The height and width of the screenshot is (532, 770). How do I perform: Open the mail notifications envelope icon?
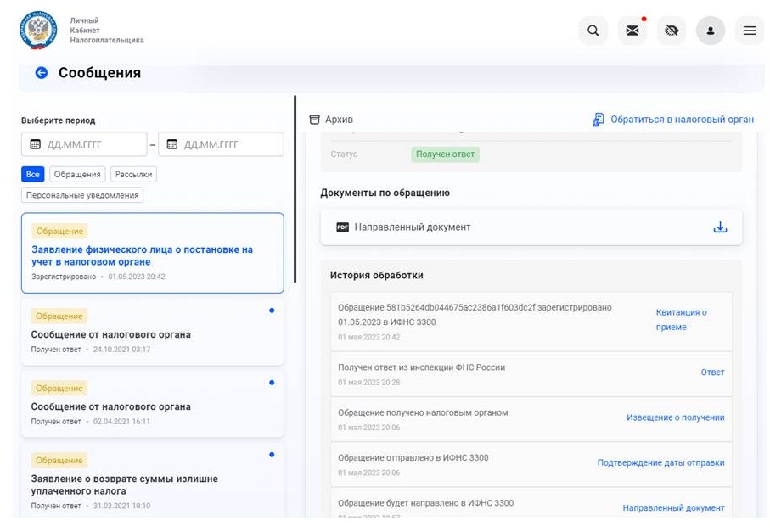[x=632, y=31]
